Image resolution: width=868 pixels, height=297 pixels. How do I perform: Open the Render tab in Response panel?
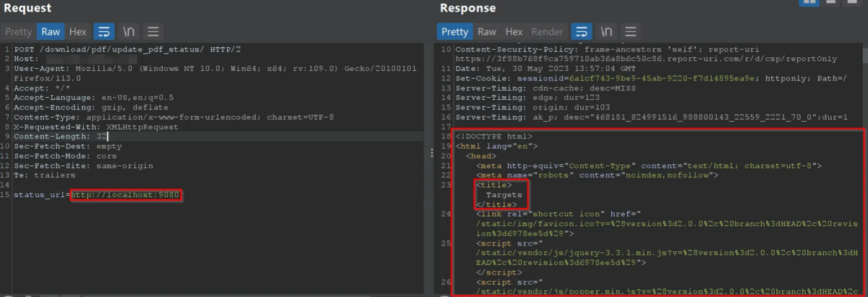(x=548, y=32)
